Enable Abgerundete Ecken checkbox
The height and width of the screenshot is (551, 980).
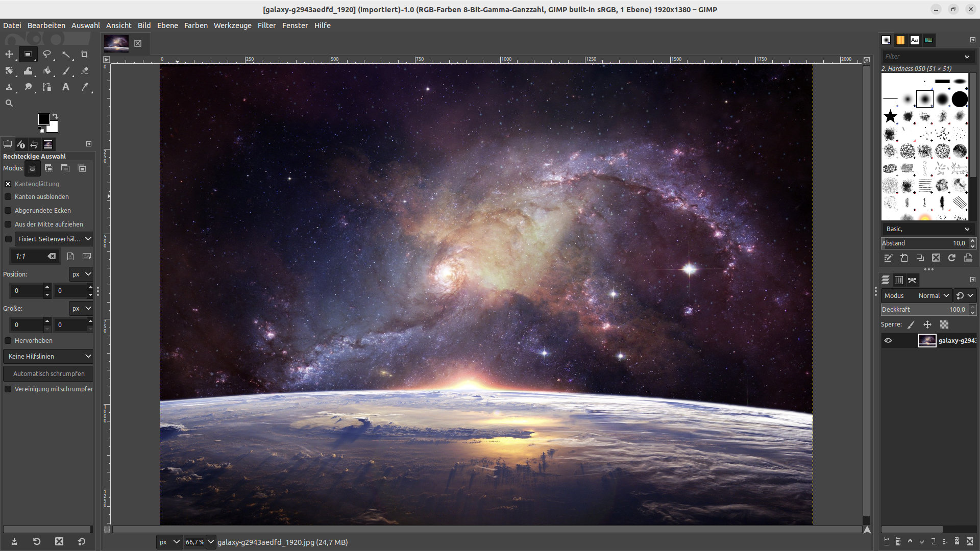(8, 210)
